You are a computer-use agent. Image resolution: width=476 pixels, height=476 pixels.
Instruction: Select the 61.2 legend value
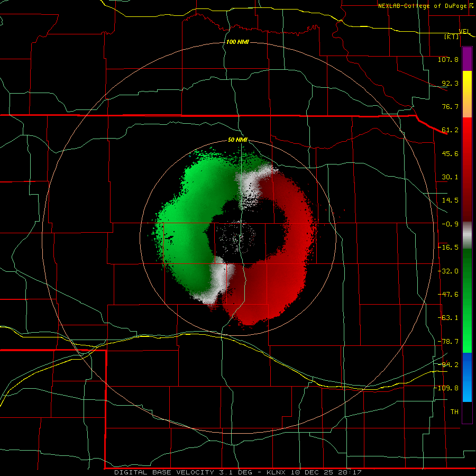(450, 130)
